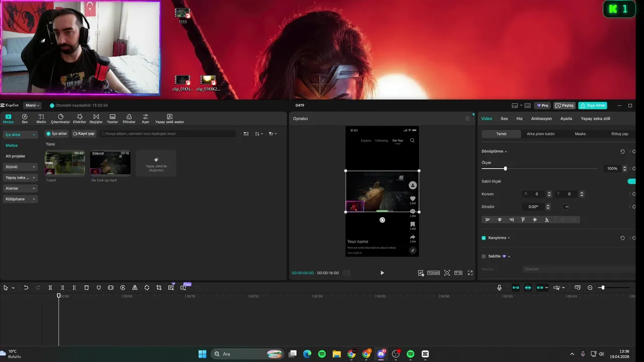644x362 pixels.
Task: Click the shield marker icon in timeline toolbar
Action: (99, 288)
